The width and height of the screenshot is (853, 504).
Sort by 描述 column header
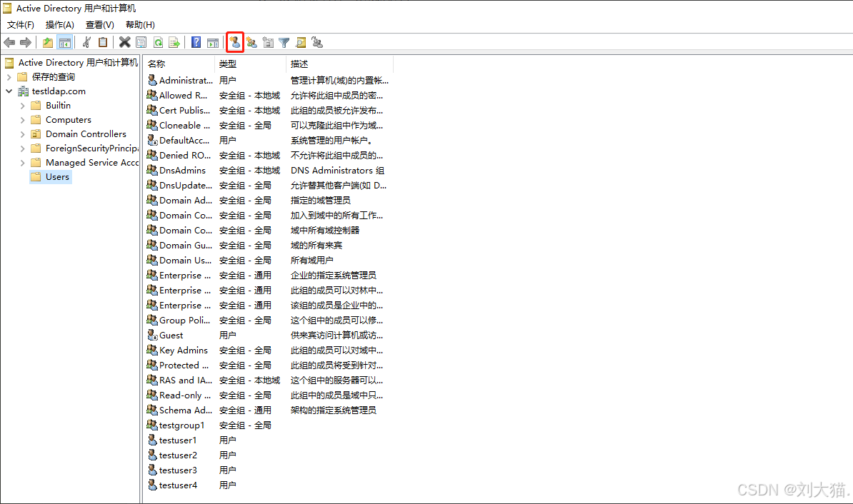[339, 64]
